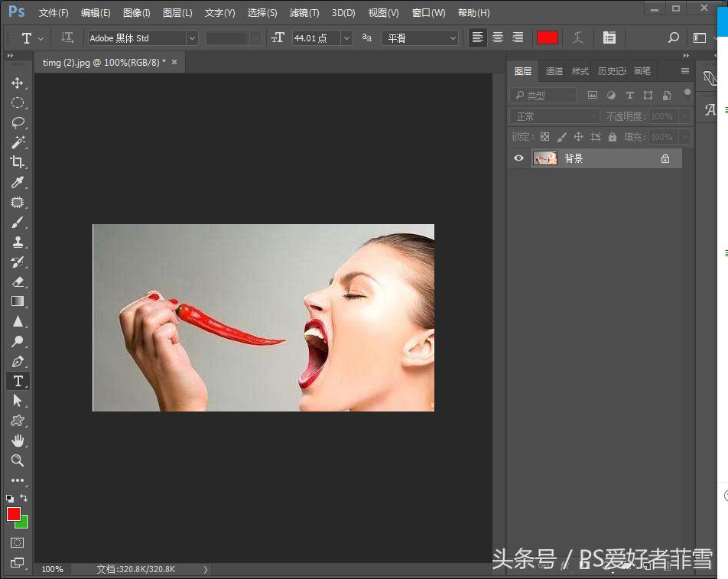Screen dimensions: 728x579
Task: Select the Hand tool
Action: [18, 441]
